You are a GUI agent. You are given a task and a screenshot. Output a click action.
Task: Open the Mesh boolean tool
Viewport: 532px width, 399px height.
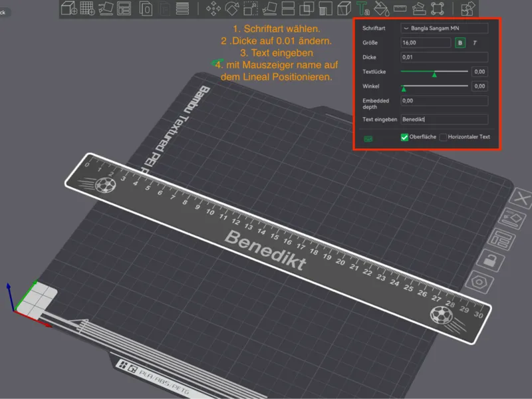coord(307,9)
